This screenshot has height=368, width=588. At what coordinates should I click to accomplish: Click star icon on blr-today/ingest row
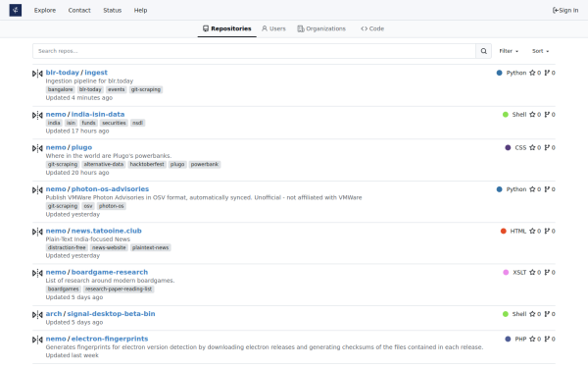532,73
